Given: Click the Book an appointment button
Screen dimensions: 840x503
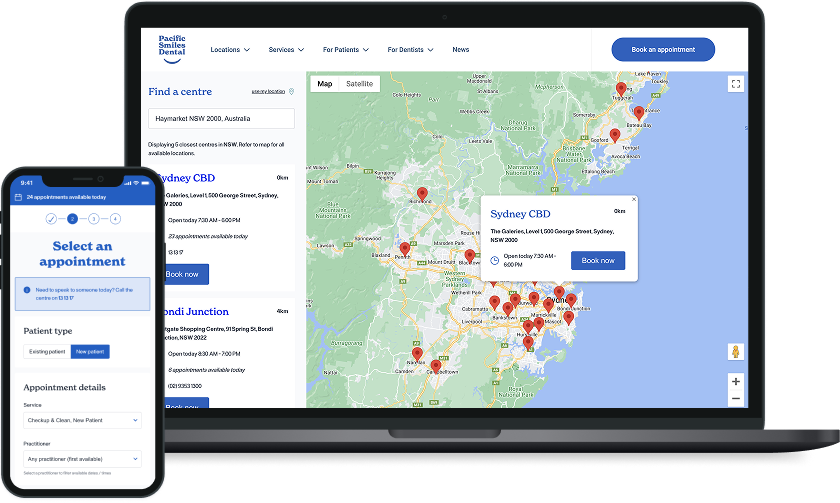Looking at the screenshot, I should pos(663,49).
